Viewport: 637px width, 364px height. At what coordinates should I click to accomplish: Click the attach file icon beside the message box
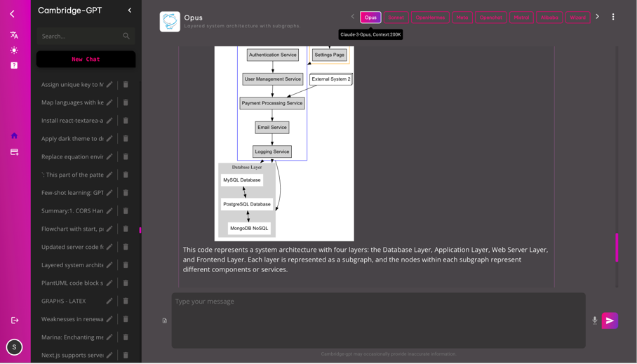[x=164, y=321]
